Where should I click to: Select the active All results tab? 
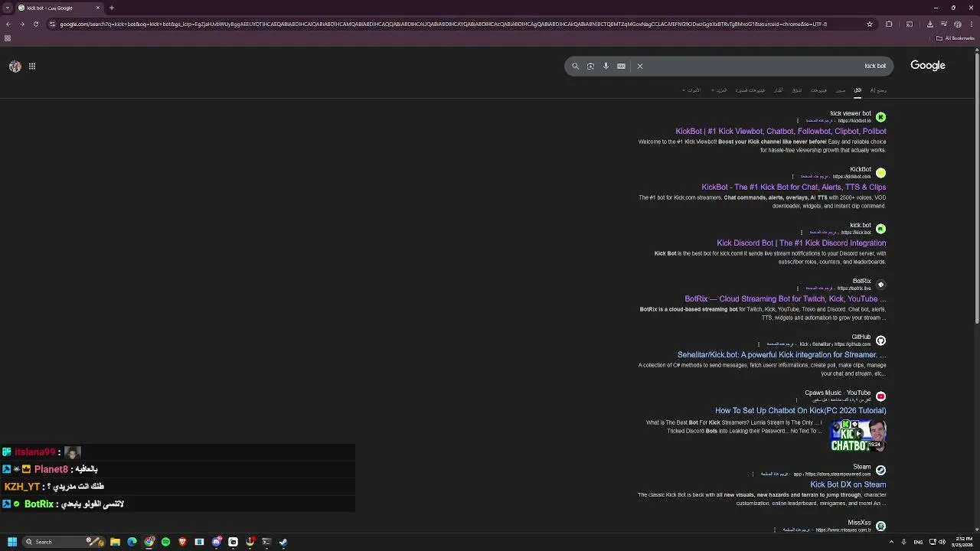[857, 90]
